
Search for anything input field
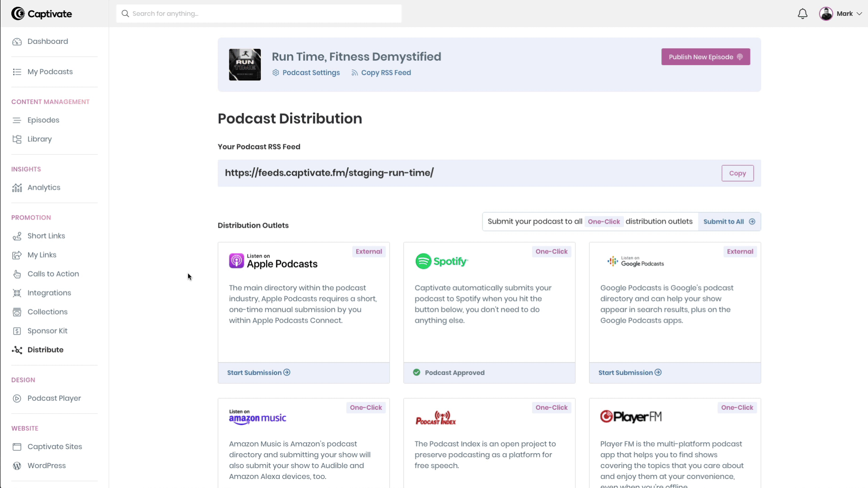point(260,13)
